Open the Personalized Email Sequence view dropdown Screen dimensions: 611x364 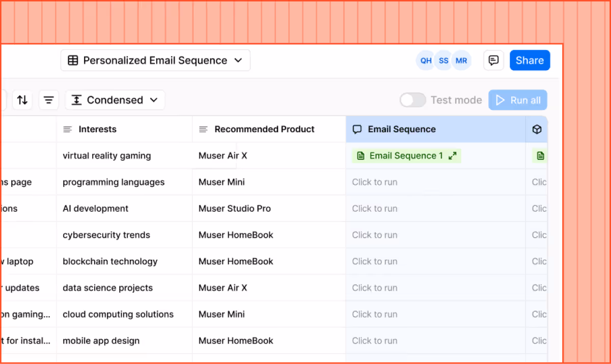tap(155, 60)
